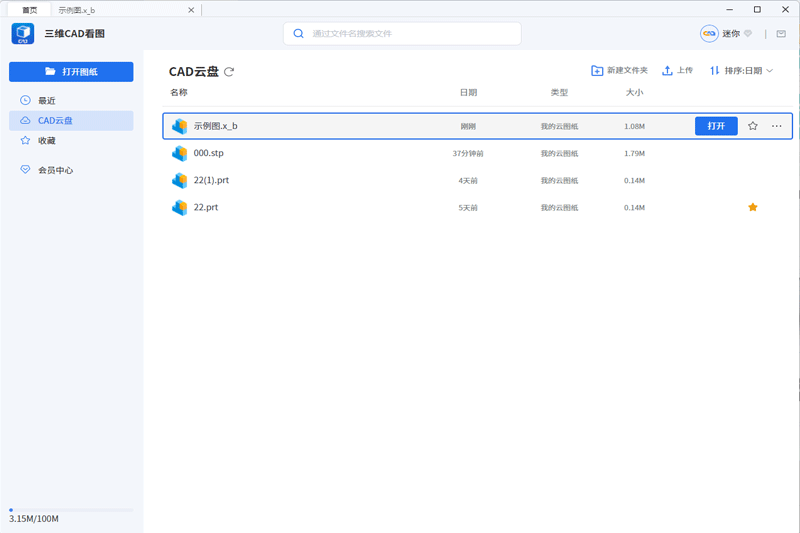
Task: Switch to the 示例图.x_b tab
Action: click(x=77, y=9)
